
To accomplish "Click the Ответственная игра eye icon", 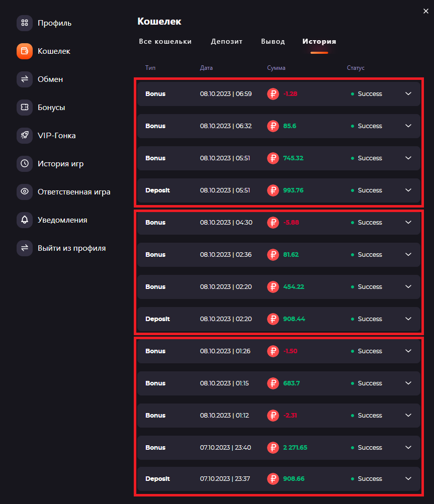I will coord(24,192).
